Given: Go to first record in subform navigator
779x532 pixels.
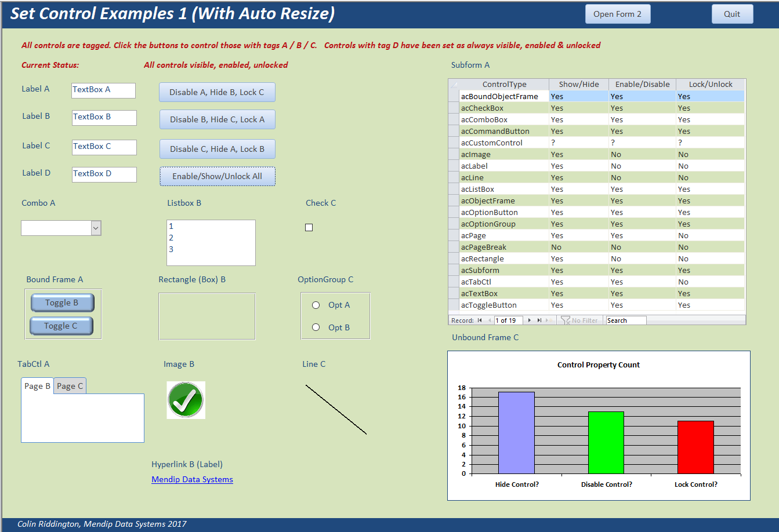Looking at the screenshot, I should pyautogui.click(x=480, y=320).
